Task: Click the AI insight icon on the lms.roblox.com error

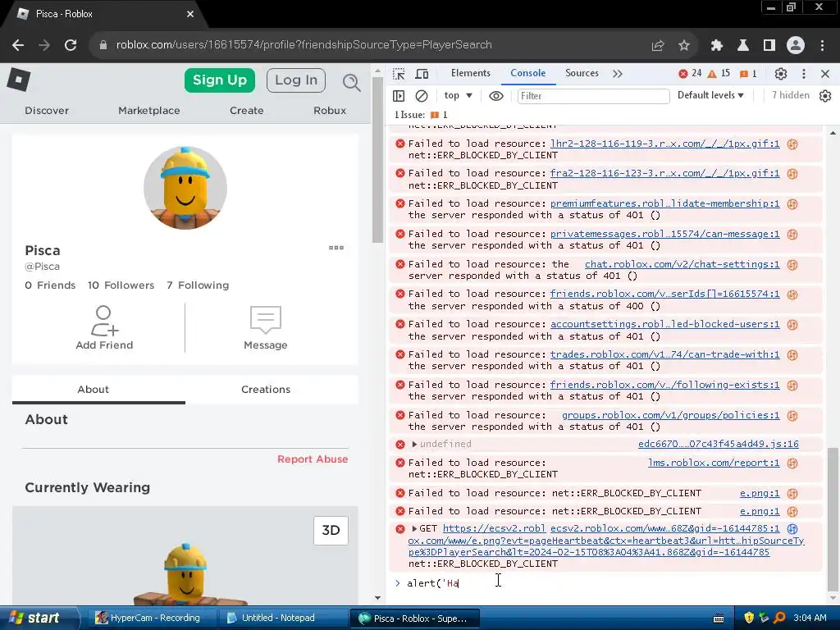Action: tap(792, 463)
